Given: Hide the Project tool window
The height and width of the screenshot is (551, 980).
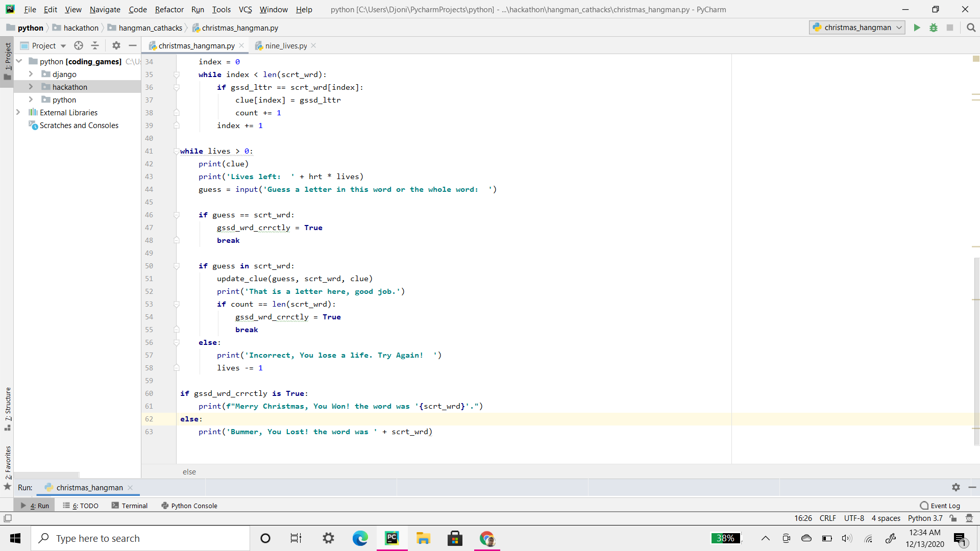Looking at the screenshot, I should (x=133, y=45).
